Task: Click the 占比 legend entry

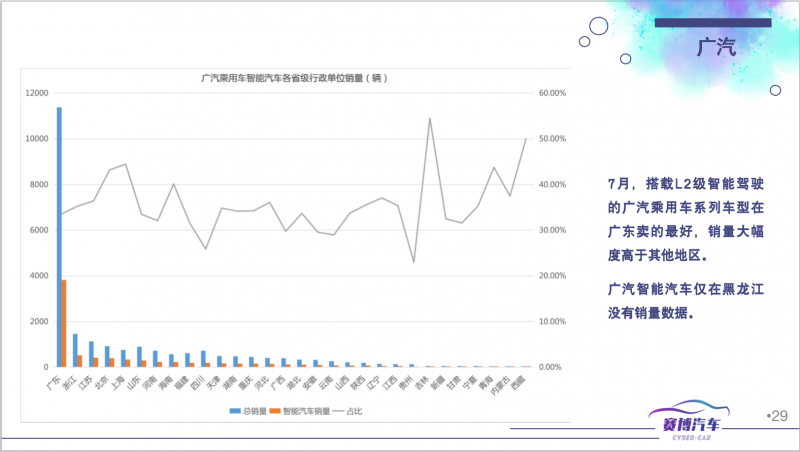Action: (x=347, y=411)
